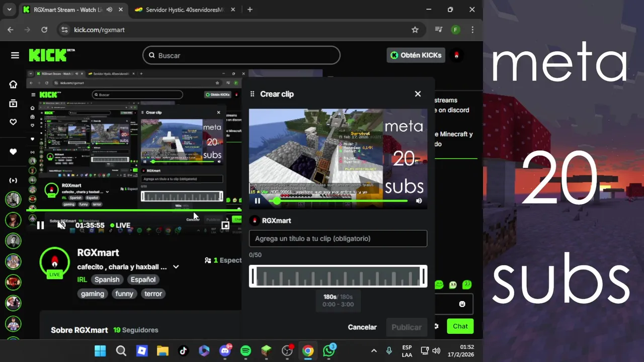View site information icon in address bar

click(x=64, y=30)
